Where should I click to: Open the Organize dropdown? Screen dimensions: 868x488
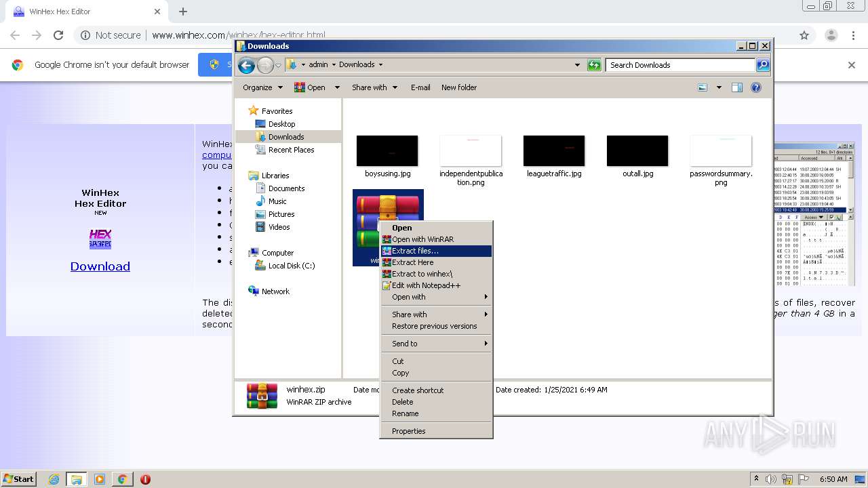[x=262, y=87]
